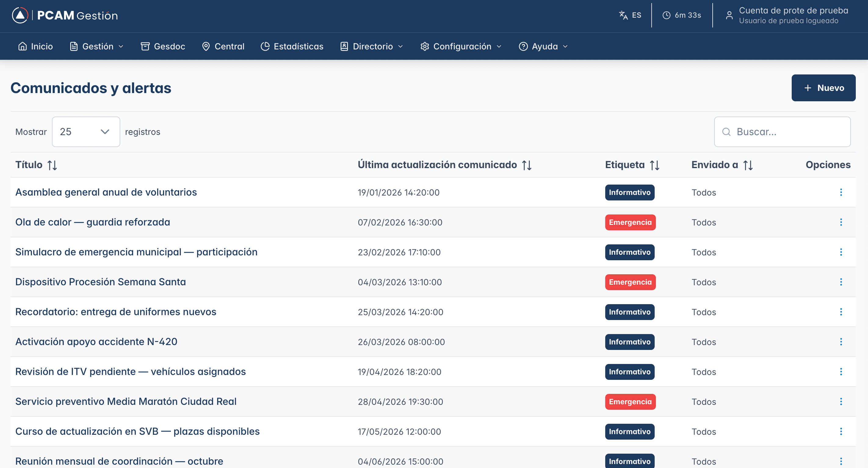Screen dimensions: 868x468
Task: Click the date 17/05/2026 12:00:00
Action: (x=399, y=432)
